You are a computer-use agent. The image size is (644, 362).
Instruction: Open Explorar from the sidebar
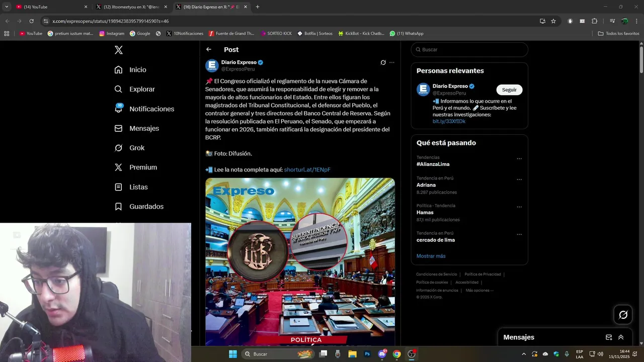(134, 89)
